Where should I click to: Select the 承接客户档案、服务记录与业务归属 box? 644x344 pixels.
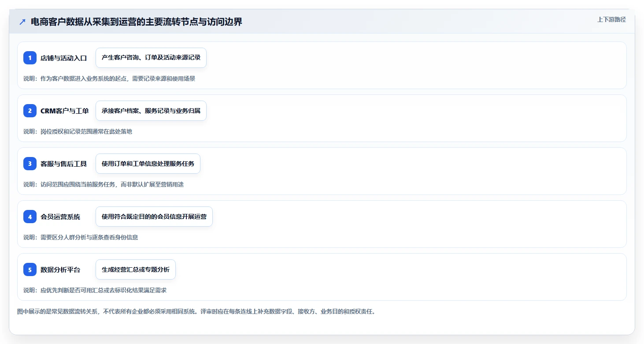[151, 111]
